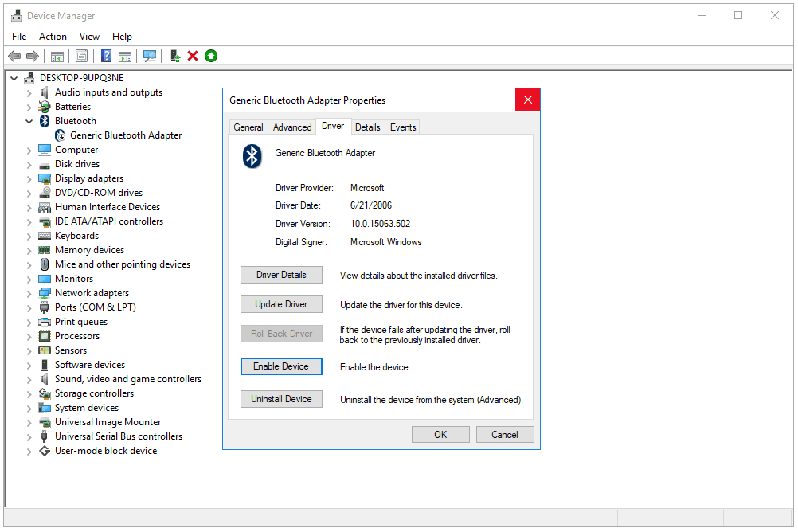The height and width of the screenshot is (532, 798).
Task: Switch to the Details tab
Action: 367,127
